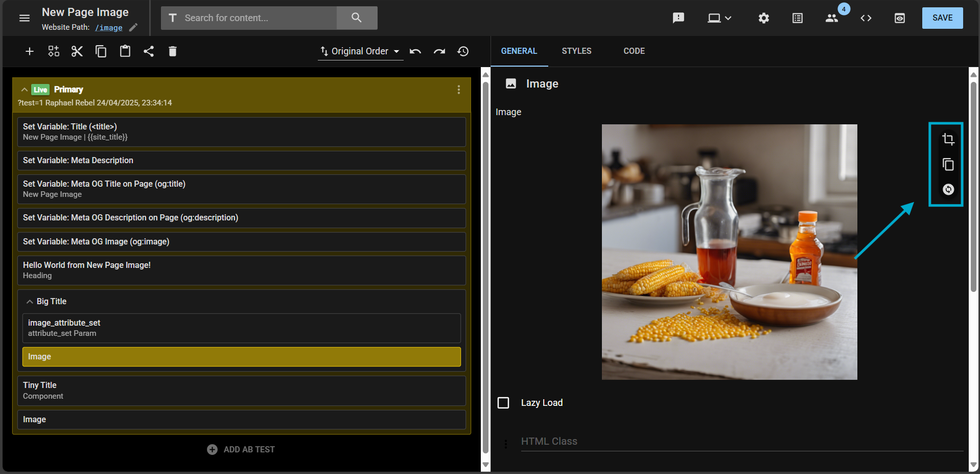Open the version history clock icon
Screen dimensions: 980x474
(x=463, y=51)
